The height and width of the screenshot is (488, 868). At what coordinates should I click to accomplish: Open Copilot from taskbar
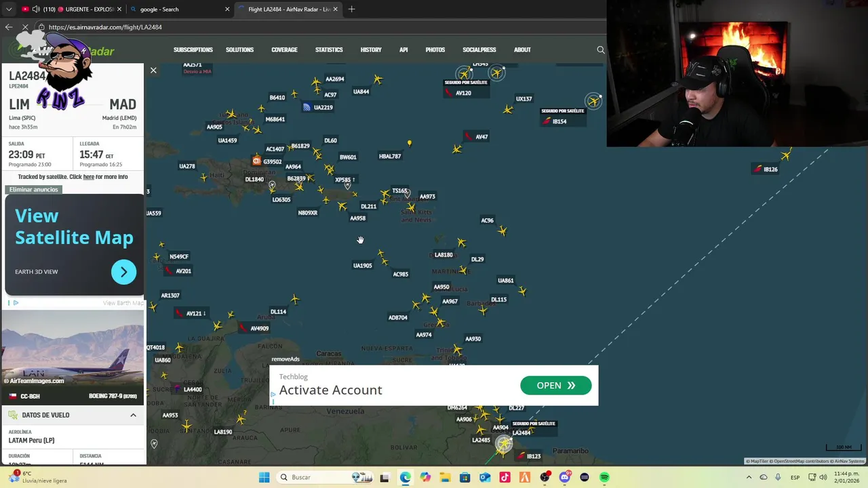tap(425, 477)
